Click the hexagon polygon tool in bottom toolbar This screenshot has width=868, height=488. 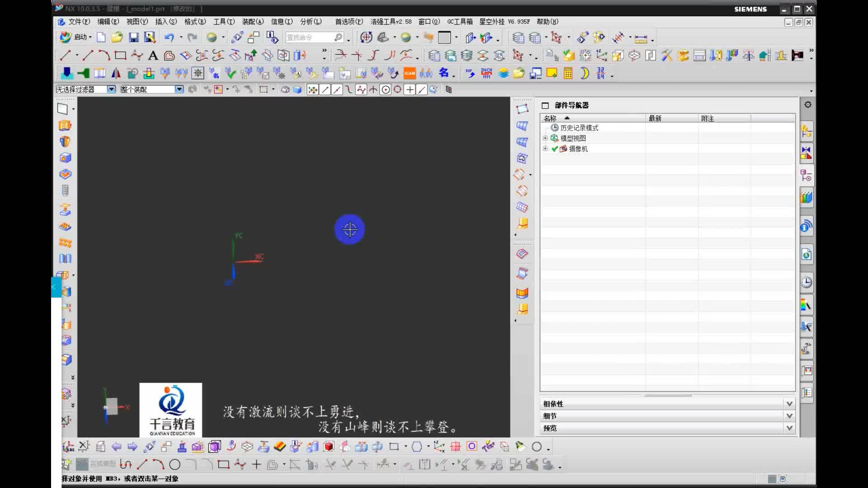click(x=417, y=447)
